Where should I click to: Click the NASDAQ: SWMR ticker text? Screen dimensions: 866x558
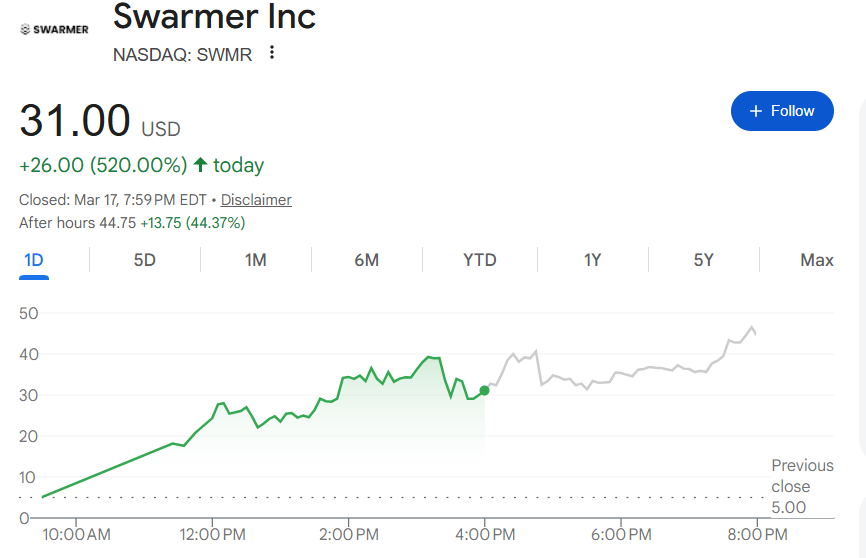pos(183,54)
